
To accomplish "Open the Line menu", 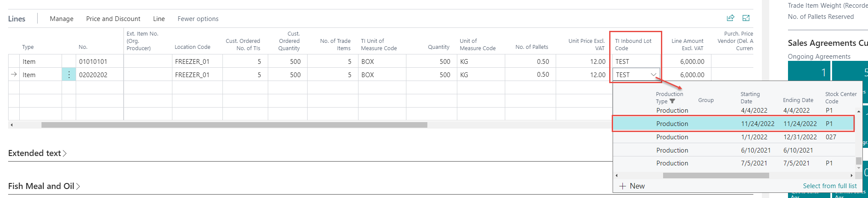I will tap(159, 19).
